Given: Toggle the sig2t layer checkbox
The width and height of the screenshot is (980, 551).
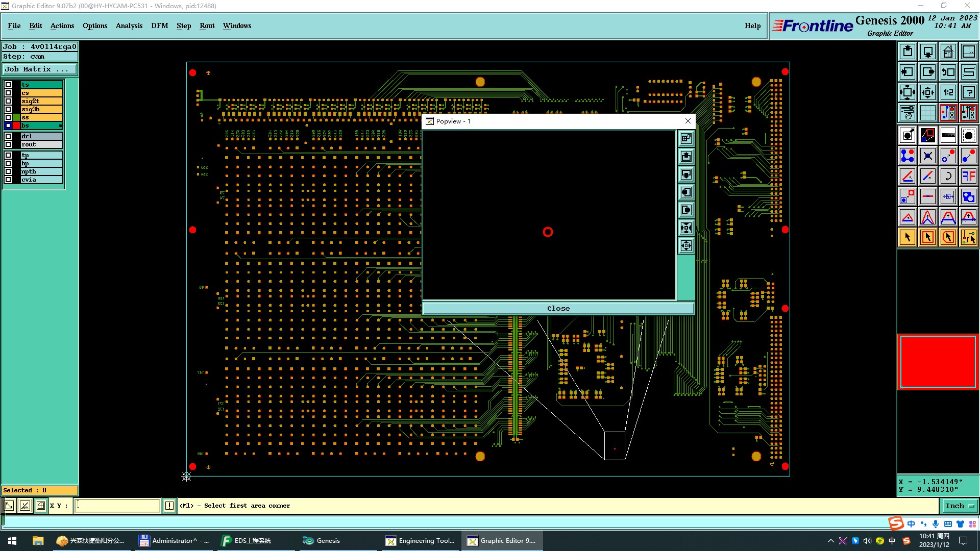Looking at the screenshot, I should point(8,101).
